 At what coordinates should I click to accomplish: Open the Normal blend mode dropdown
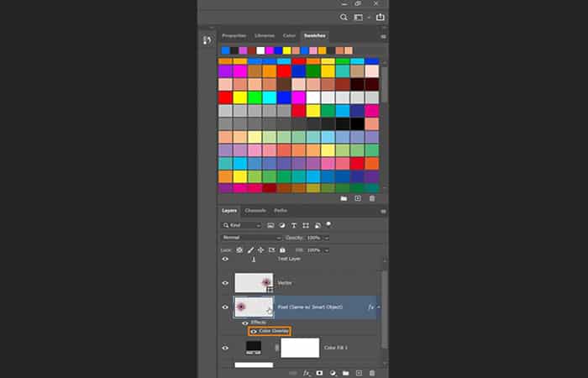[251, 238]
